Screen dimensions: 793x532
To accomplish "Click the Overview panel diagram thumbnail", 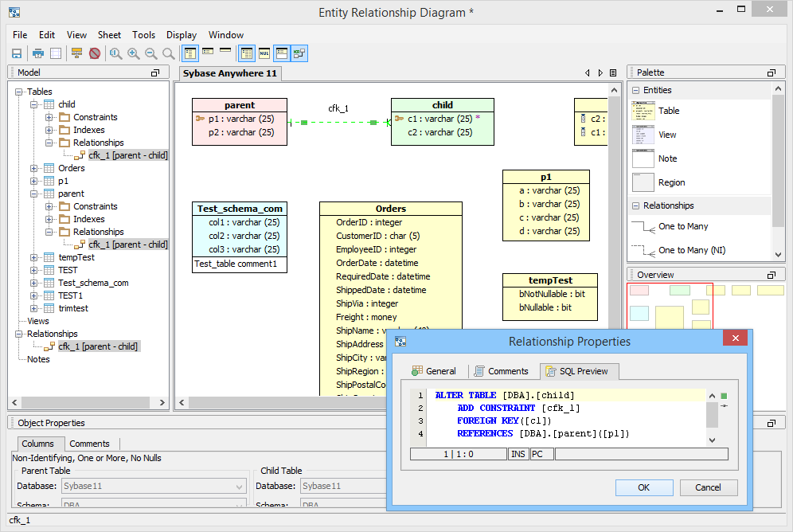I will pyautogui.click(x=706, y=306).
